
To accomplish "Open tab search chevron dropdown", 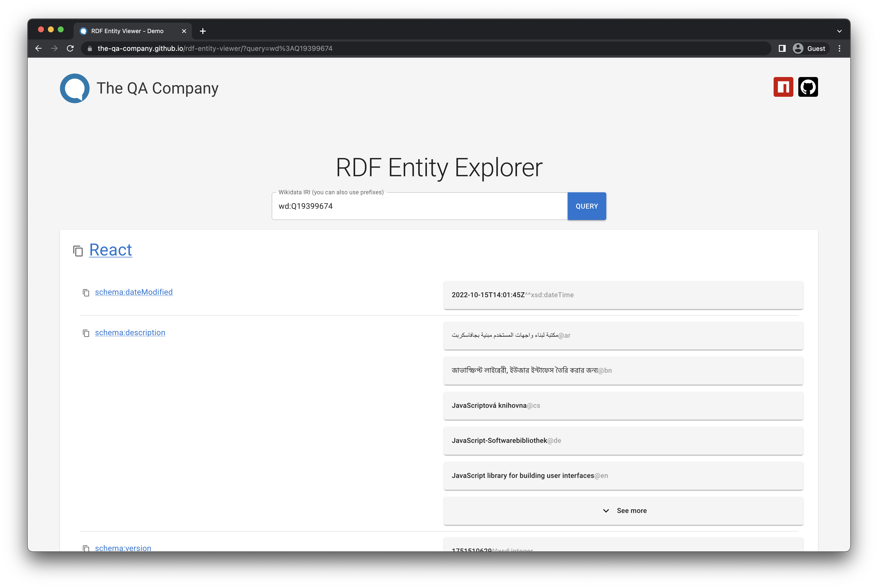I will click(x=840, y=31).
